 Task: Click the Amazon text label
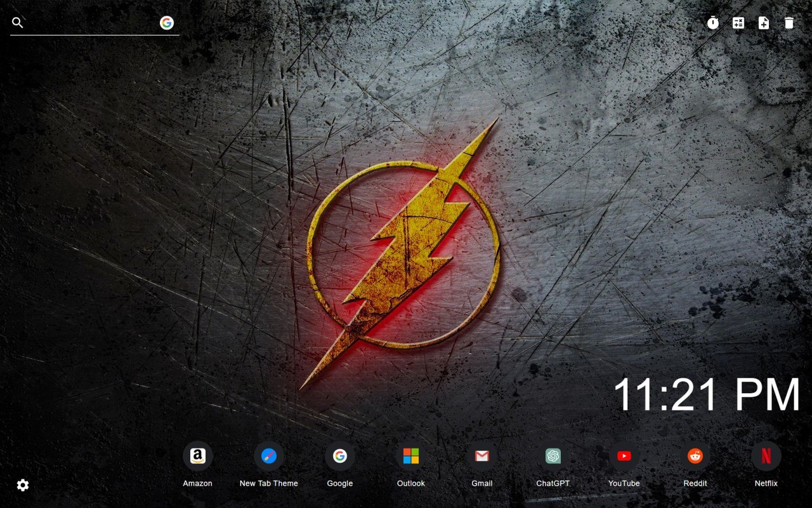pos(198,483)
